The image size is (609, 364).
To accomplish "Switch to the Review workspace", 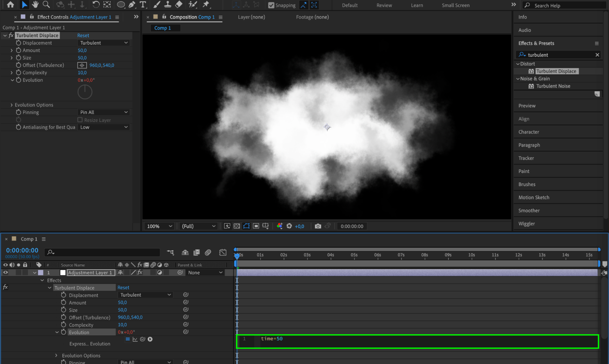I will 384,5.
